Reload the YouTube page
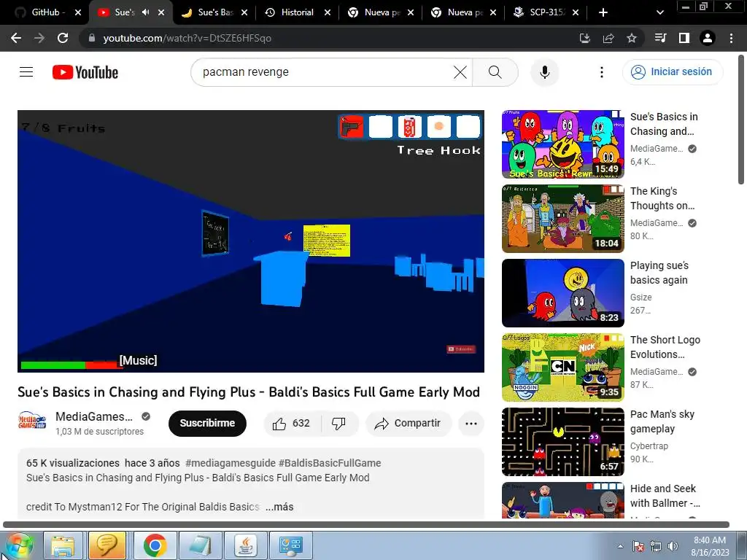 pos(63,38)
